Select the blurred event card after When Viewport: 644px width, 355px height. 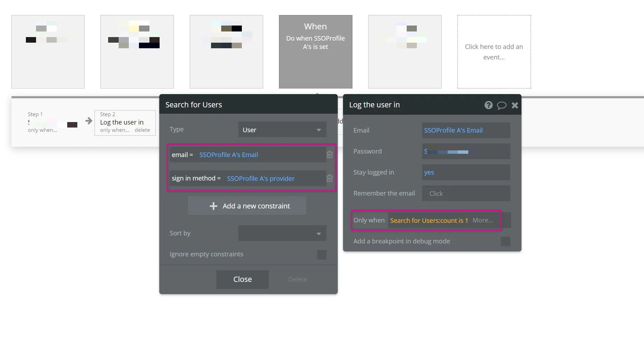(x=405, y=52)
